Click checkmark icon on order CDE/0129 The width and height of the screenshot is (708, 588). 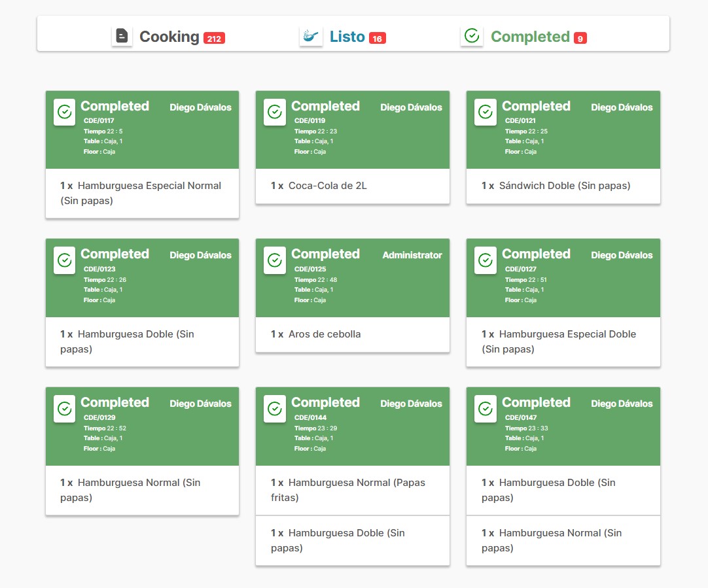(64, 409)
